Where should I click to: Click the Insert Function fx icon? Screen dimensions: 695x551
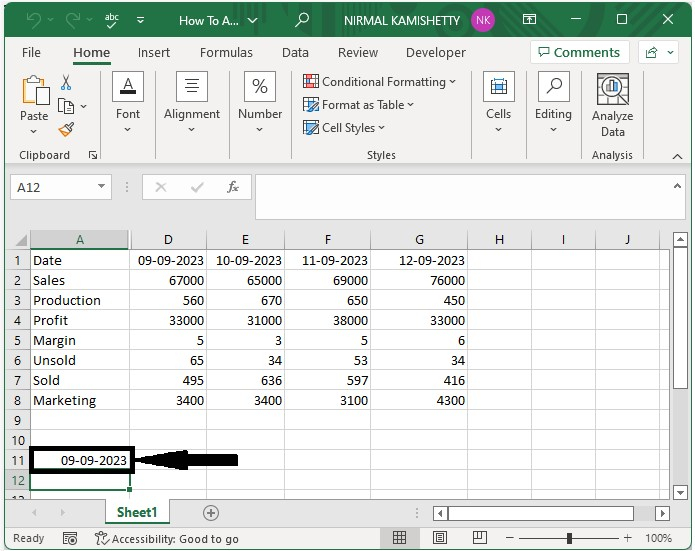[232, 187]
